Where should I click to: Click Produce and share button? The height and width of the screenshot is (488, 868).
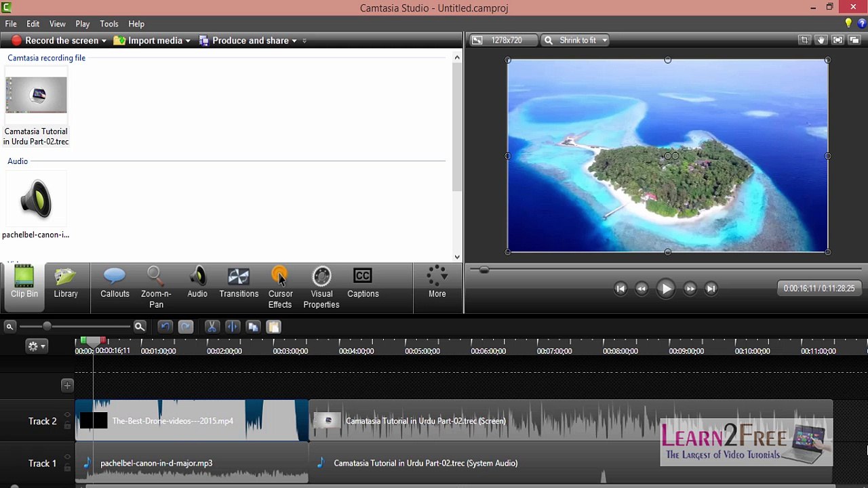tap(243, 41)
